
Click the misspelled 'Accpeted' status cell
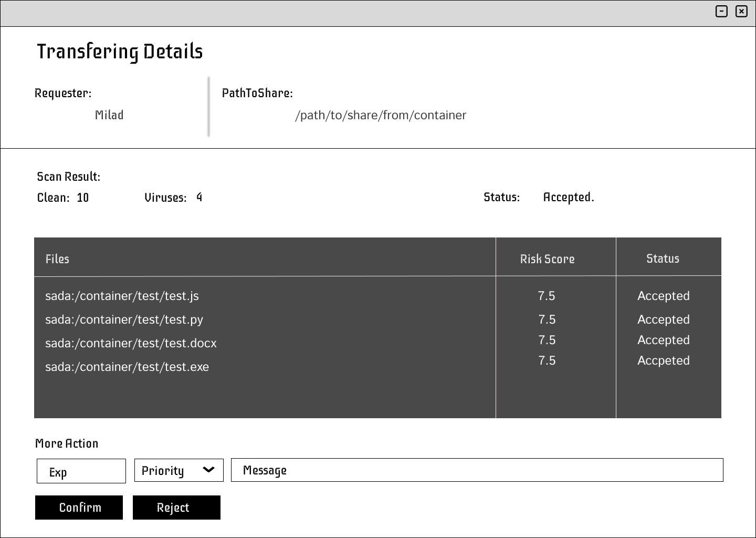663,360
